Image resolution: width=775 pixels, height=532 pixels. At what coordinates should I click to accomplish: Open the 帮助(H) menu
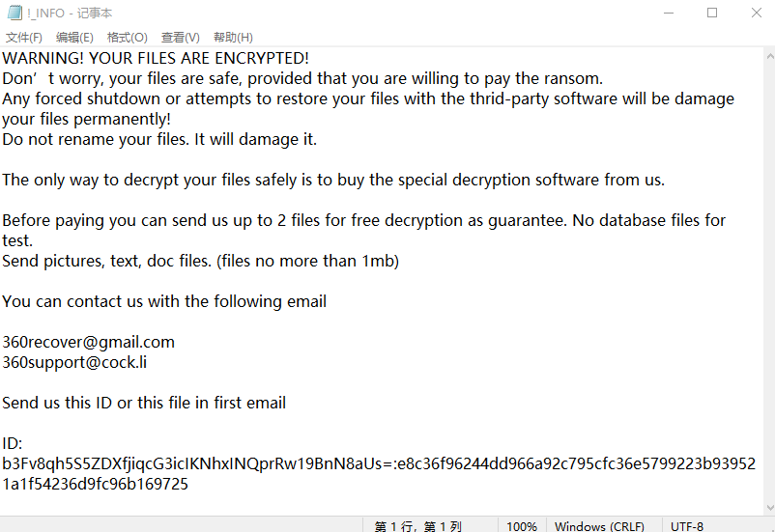tap(232, 38)
